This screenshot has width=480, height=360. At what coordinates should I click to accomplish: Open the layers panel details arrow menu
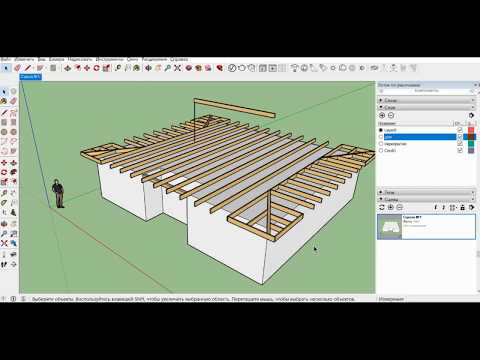(471, 115)
